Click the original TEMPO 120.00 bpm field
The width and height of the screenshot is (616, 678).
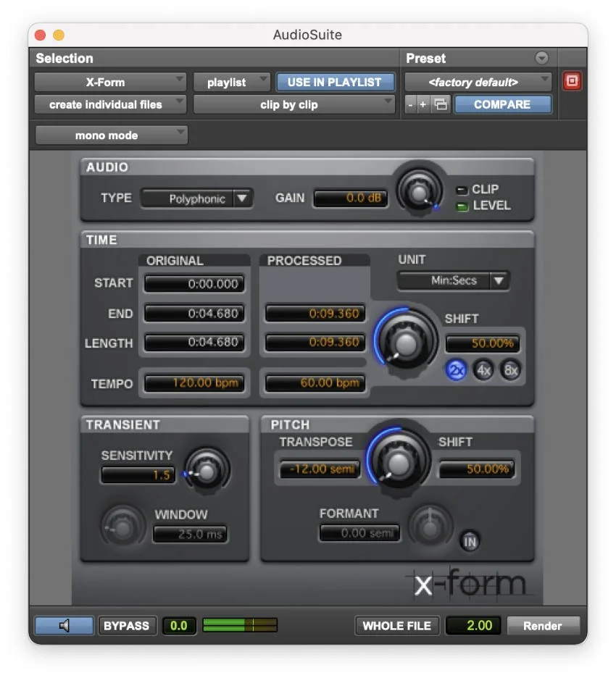tap(194, 383)
